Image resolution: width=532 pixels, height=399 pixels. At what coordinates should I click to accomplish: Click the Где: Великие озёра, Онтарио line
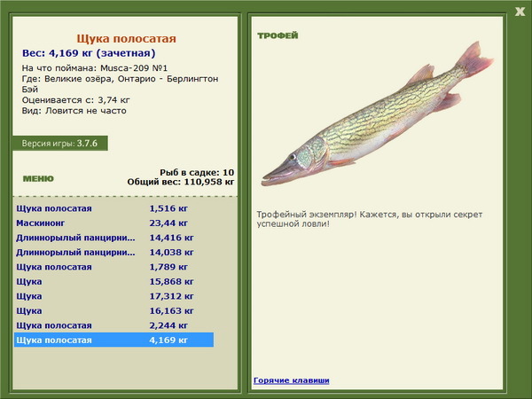[x=120, y=84]
